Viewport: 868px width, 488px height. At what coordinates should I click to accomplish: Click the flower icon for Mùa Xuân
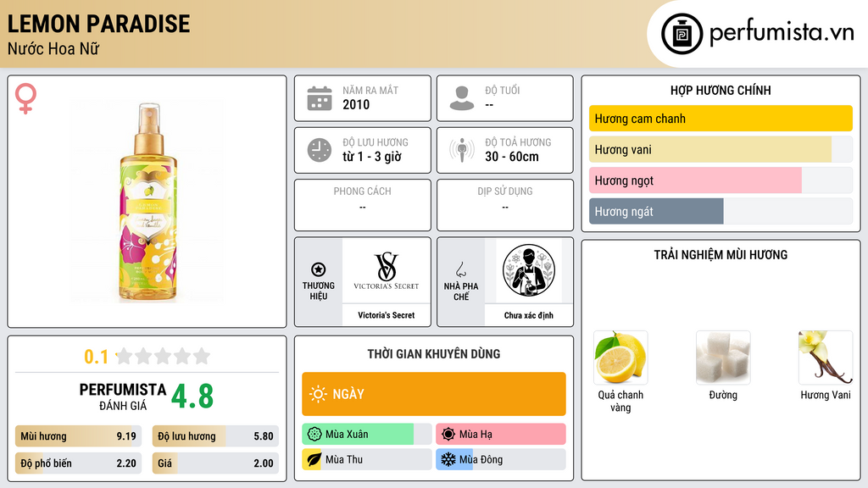pos(314,435)
